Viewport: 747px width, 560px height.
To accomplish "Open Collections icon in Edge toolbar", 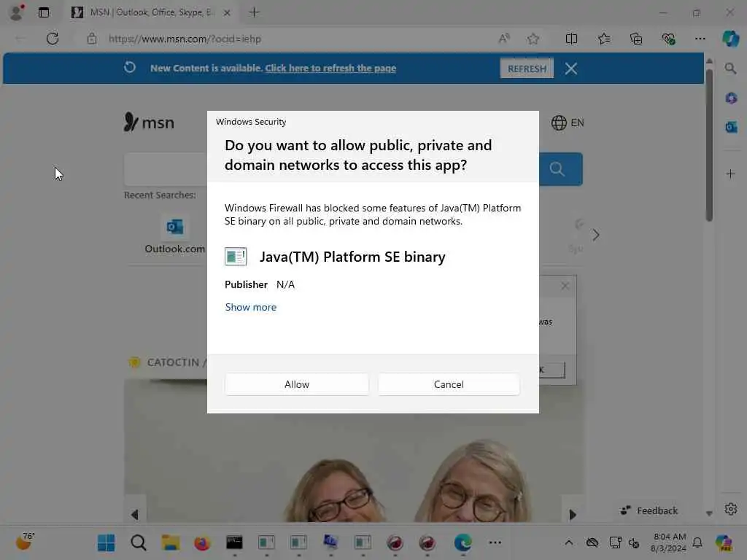I will 636,39.
